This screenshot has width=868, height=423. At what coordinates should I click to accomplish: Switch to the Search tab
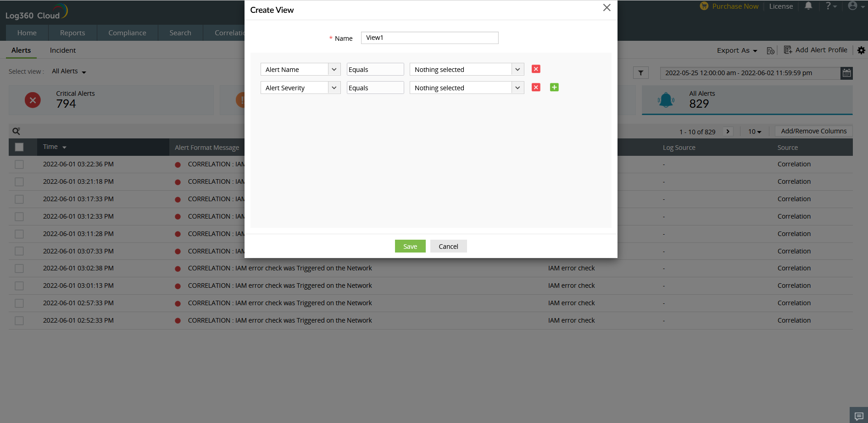pyautogui.click(x=180, y=33)
